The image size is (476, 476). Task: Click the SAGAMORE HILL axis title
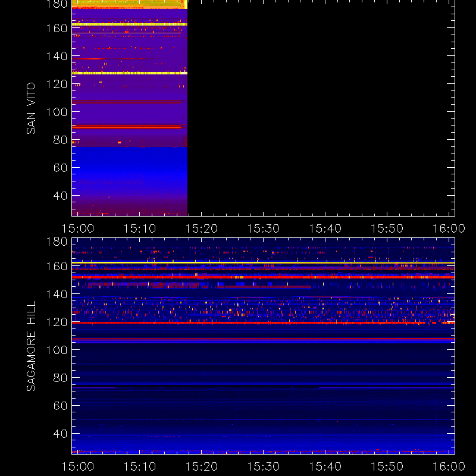click(31, 346)
